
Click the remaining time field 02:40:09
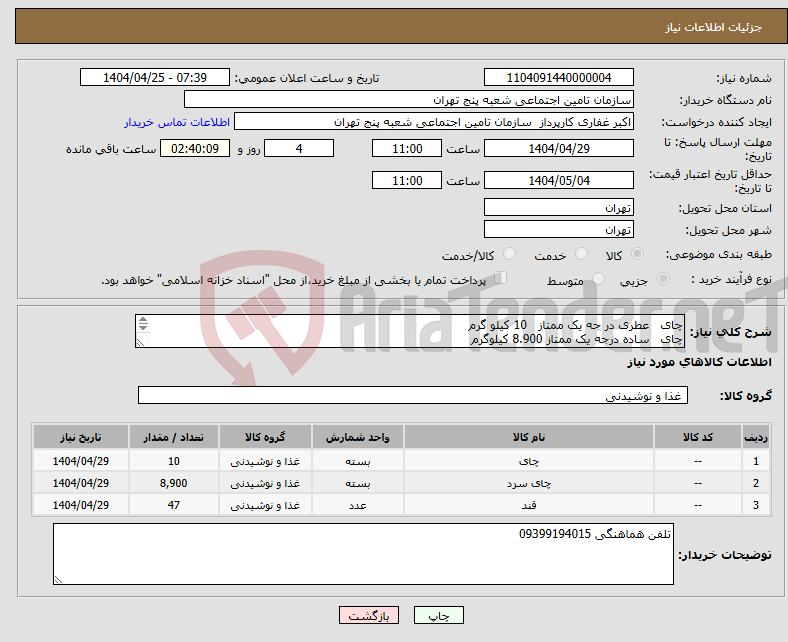tap(195, 149)
